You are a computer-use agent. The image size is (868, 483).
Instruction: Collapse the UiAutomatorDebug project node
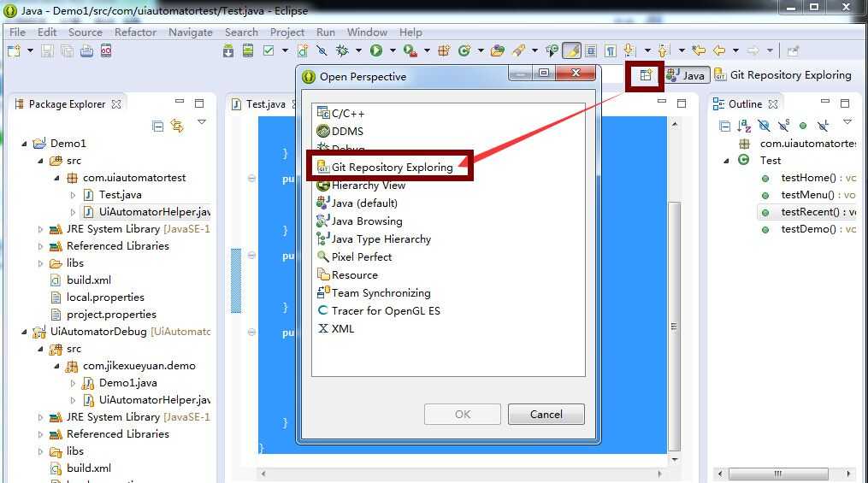(x=24, y=332)
